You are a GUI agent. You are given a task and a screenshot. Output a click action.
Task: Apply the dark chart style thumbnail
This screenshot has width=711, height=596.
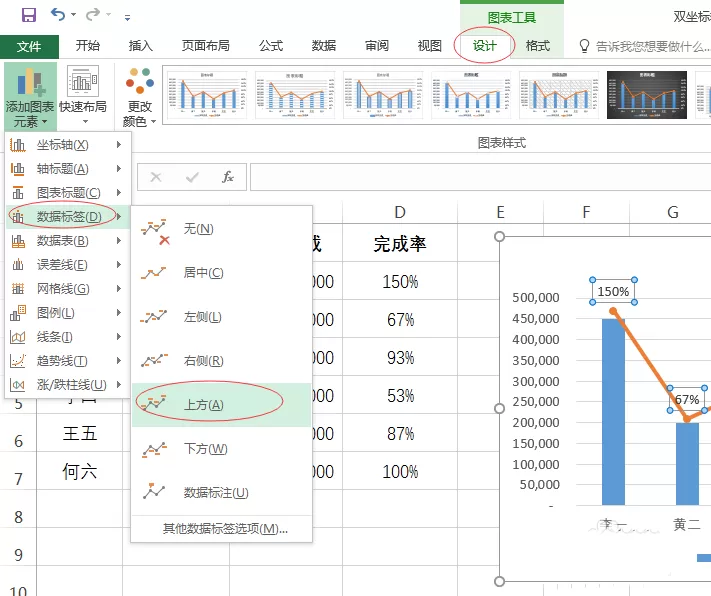click(x=647, y=95)
